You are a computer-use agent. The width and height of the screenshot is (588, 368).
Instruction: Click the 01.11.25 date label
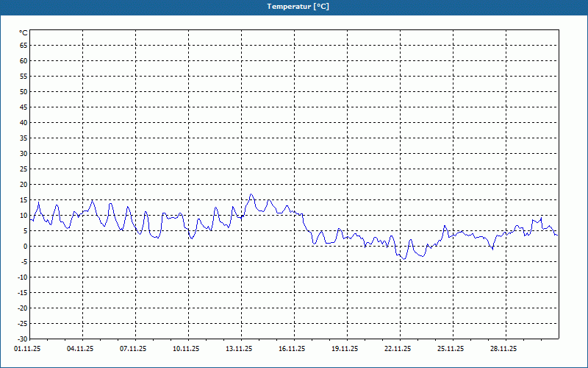[27, 349]
